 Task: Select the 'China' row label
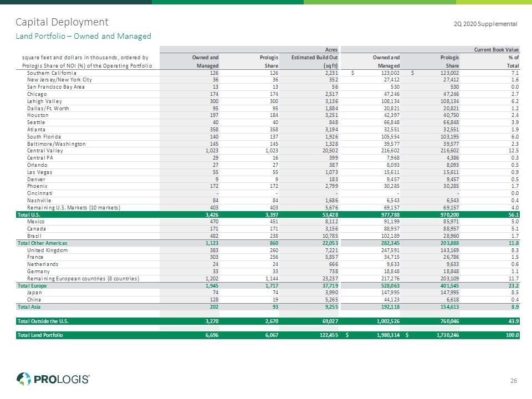click(34, 300)
